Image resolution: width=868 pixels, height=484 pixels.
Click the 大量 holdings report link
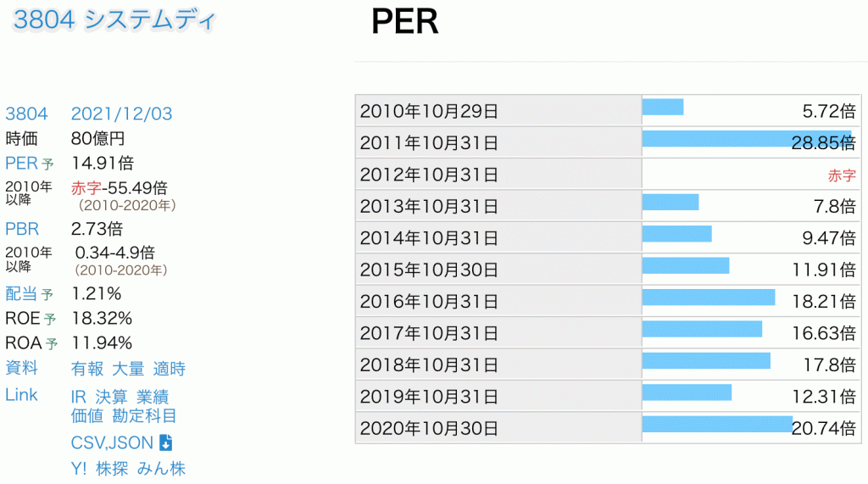[128, 369]
